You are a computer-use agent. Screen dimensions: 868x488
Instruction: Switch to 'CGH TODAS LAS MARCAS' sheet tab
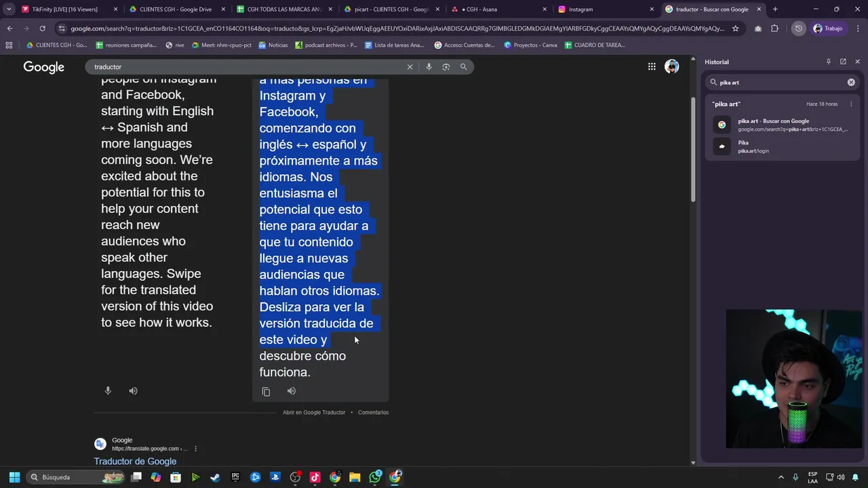pos(283,9)
